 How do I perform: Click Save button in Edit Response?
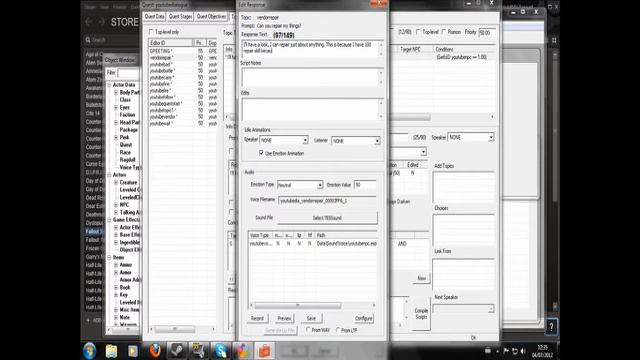pos(311,318)
